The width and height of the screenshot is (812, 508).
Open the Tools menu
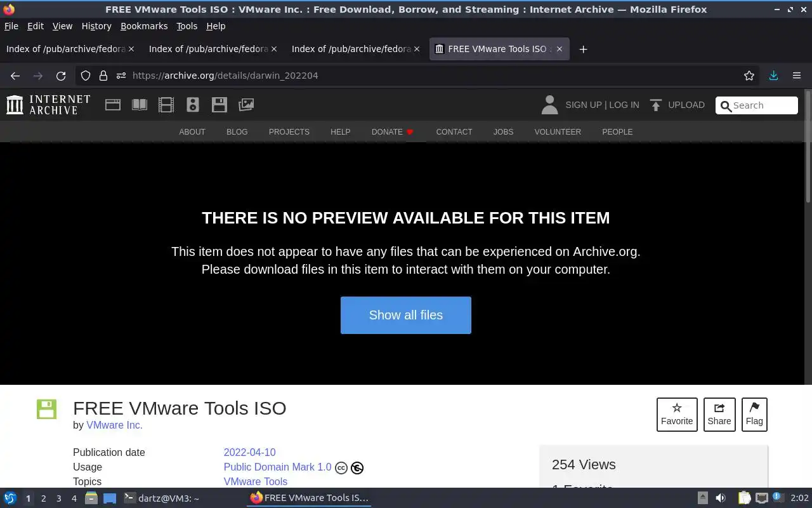tap(187, 26)
